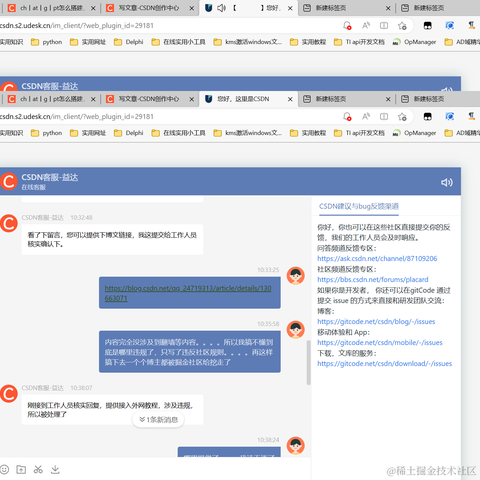Open the blog.csdn.net article link in chat
The height and width of the screenshot is (480, 480).
click(x=188, y=293)
